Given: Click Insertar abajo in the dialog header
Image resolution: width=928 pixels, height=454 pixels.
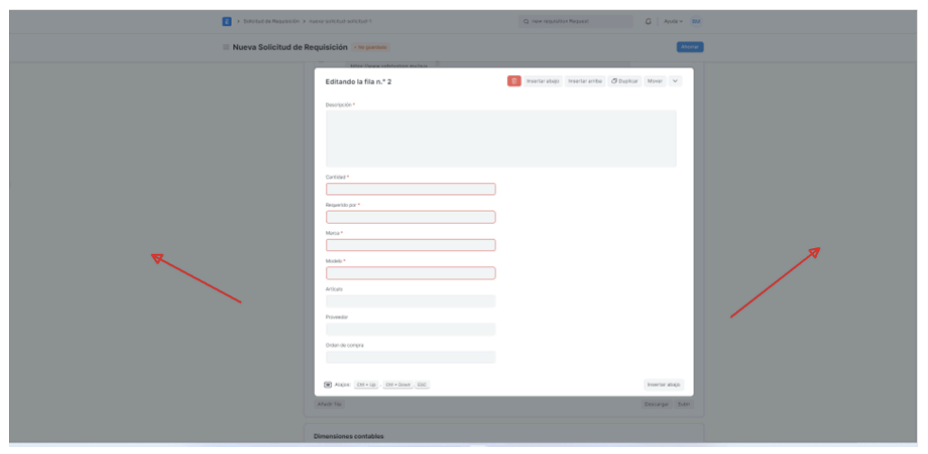Looking at the screenshot, I should (543, 81).
